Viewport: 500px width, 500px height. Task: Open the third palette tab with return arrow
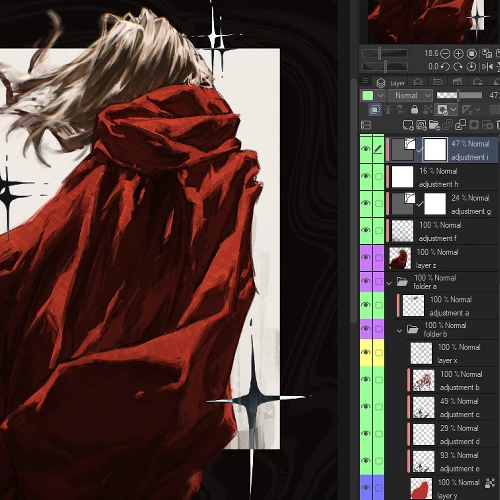pos(437,82)
